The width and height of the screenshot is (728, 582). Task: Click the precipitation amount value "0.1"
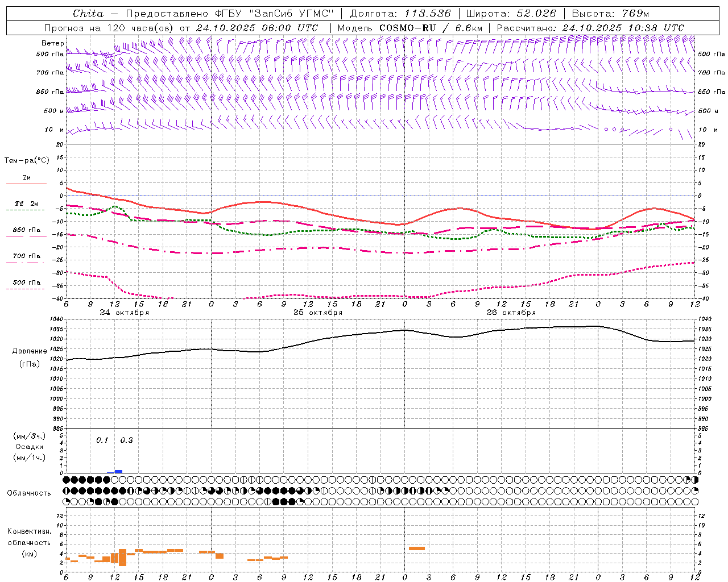click(x=102, y=440)
